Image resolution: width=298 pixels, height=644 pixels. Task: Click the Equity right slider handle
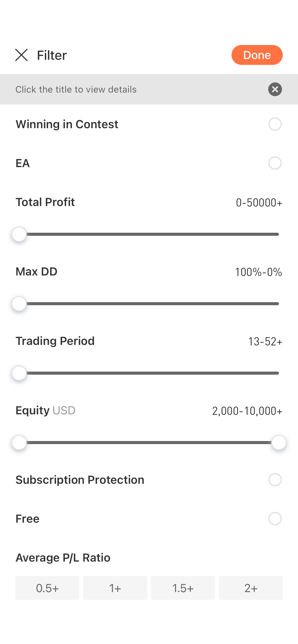coord(279,443)
